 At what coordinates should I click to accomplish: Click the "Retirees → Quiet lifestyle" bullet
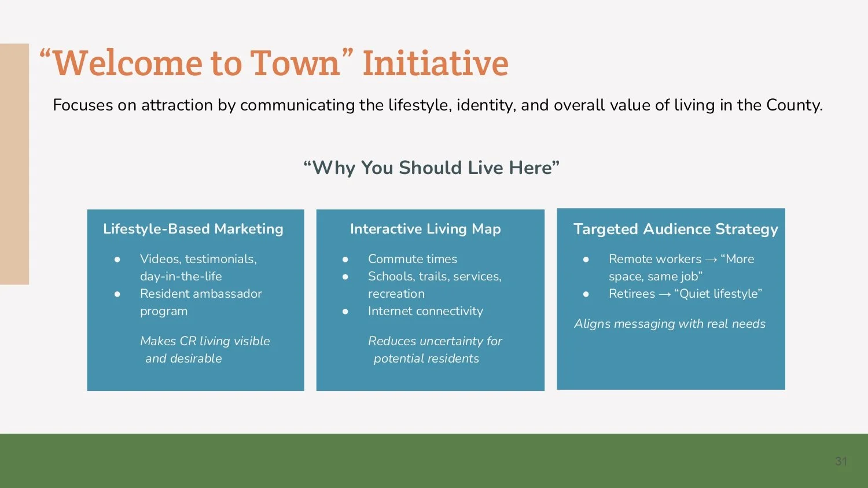coord(686,294)
